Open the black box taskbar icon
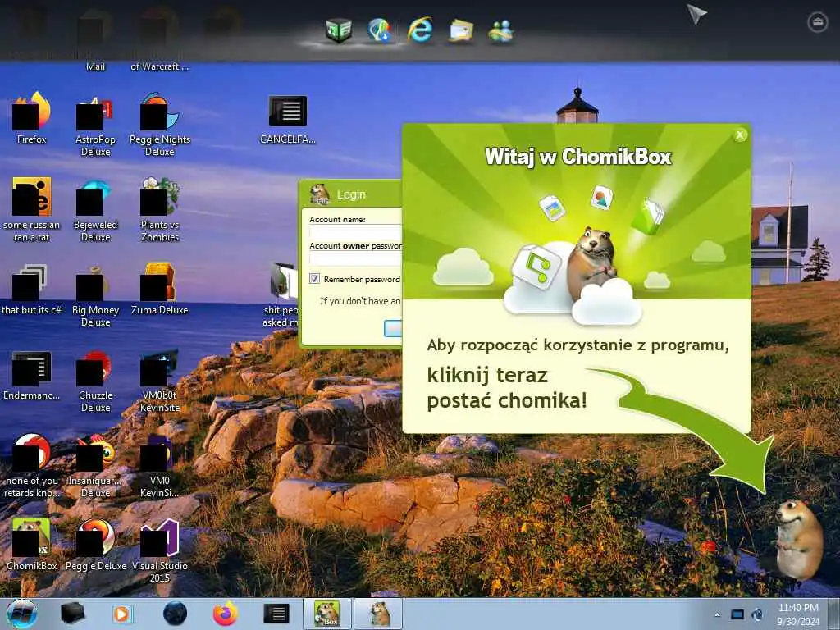840x630 pixels. click(72, 614)
